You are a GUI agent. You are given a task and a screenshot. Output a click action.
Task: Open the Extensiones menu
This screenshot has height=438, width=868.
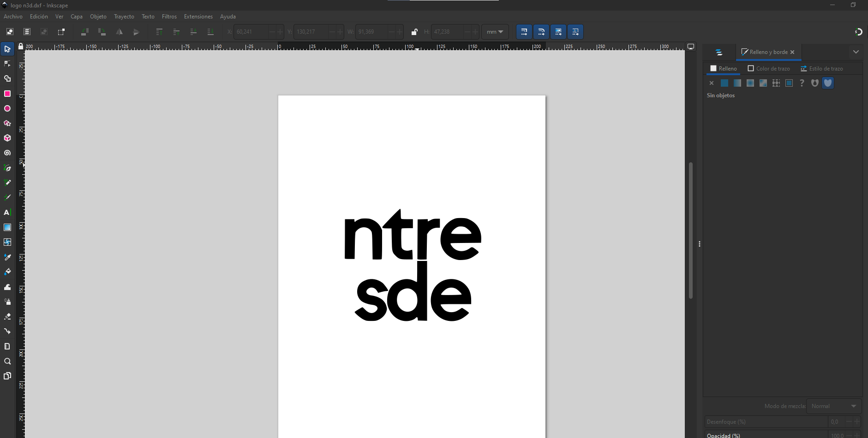[198, 17]
